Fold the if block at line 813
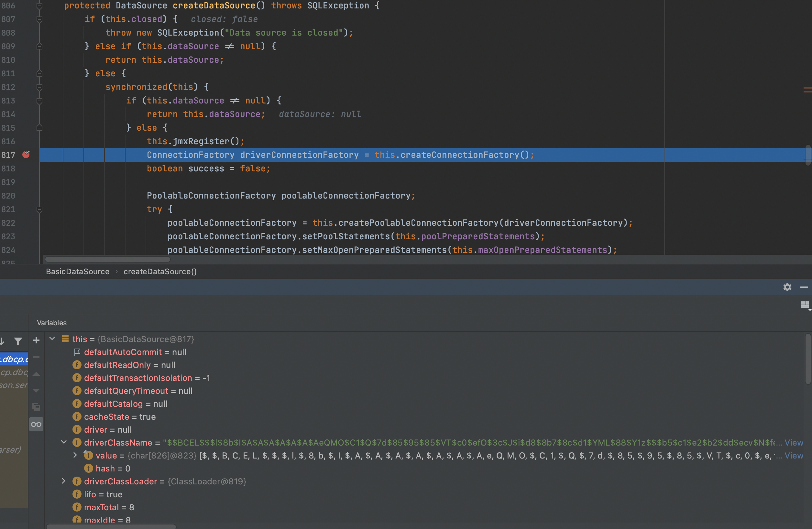Screen dimensions: 812x529 point(39,101)
